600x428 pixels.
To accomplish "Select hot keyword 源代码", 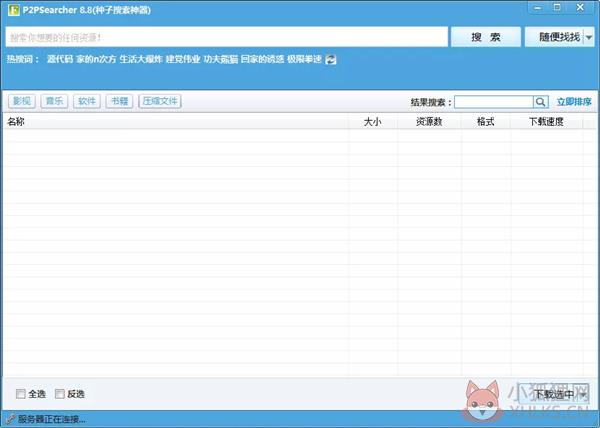I will 60,59.
